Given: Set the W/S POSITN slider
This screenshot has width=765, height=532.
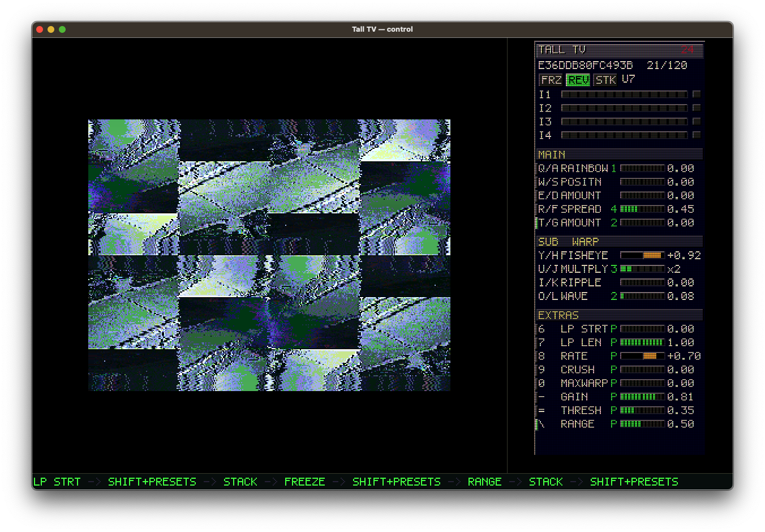Looking at the screenshot, I should point(642,182).
